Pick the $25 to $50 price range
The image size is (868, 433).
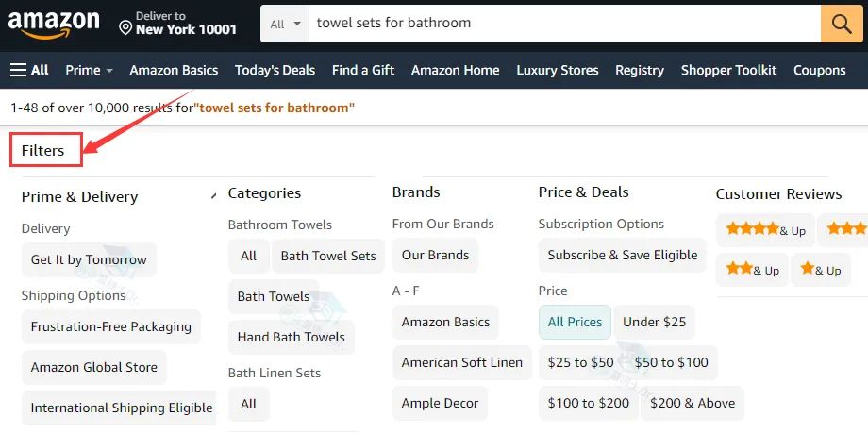click(x=580, y=362)
